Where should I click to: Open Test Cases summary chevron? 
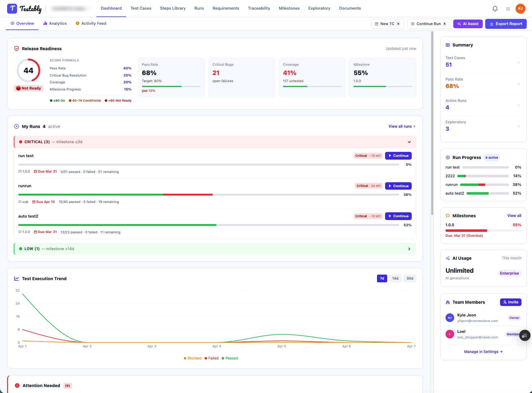pos(519,62)
